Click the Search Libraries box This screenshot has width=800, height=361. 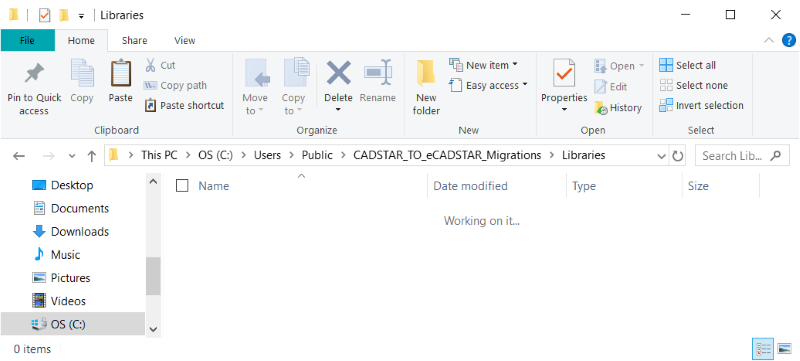coord(742,156)
